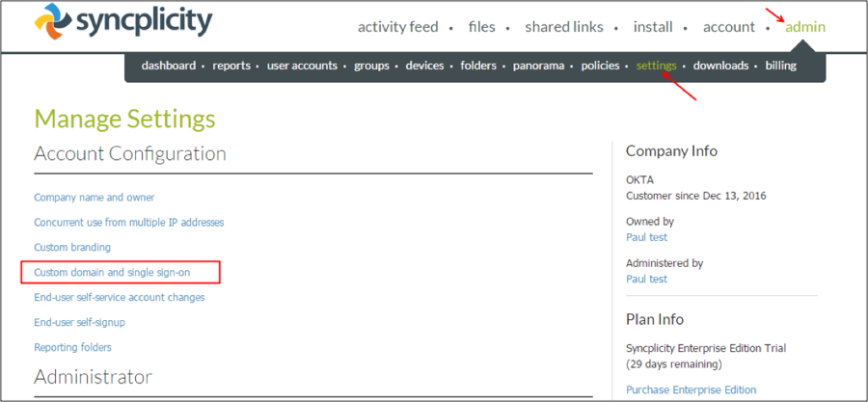Switch to the reports tab
This screenshot has width=868, height=402.
231,66
